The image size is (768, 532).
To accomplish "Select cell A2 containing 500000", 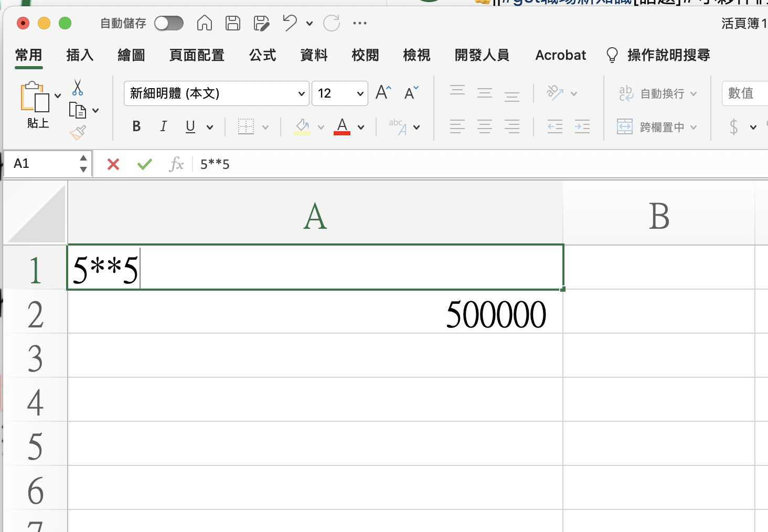I will (315, 314).
